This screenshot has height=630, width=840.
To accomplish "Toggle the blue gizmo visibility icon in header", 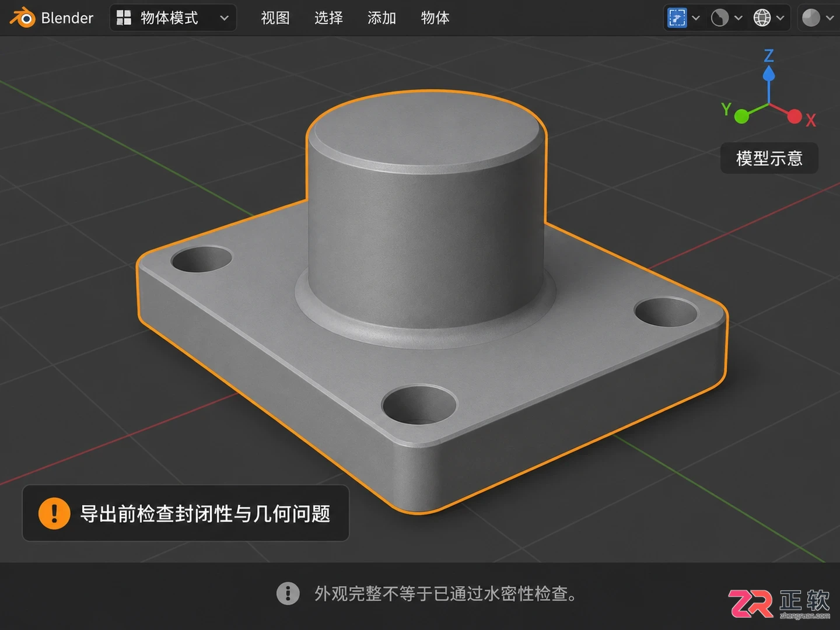I will click(x=677, y=18).
